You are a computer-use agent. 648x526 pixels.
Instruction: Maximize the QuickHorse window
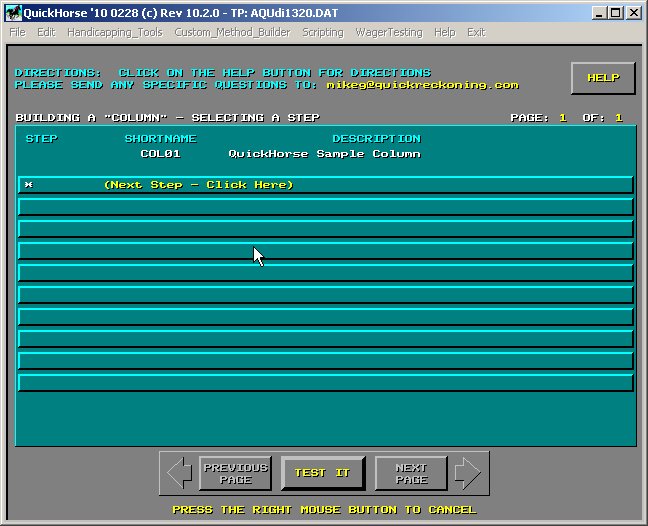pos(616,12)
